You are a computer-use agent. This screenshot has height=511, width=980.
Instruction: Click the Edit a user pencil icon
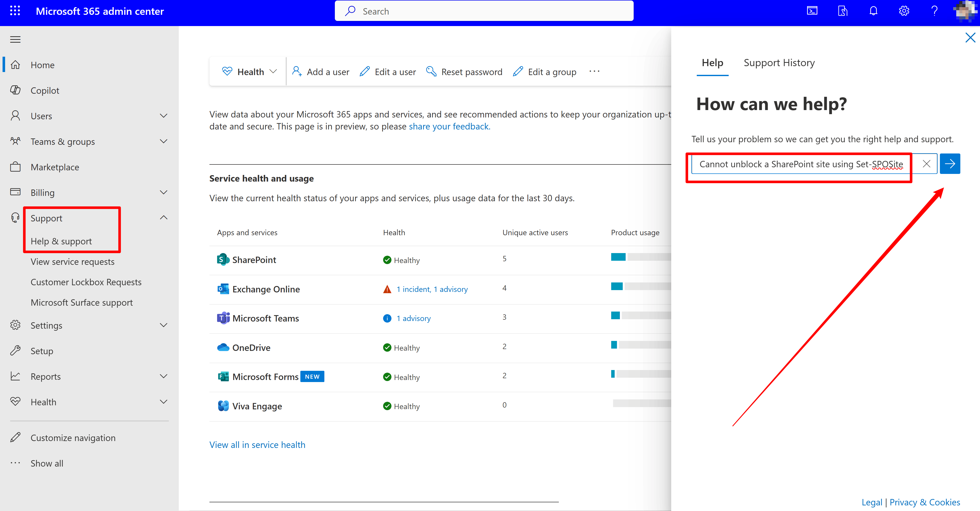click(x=365, y=71)
